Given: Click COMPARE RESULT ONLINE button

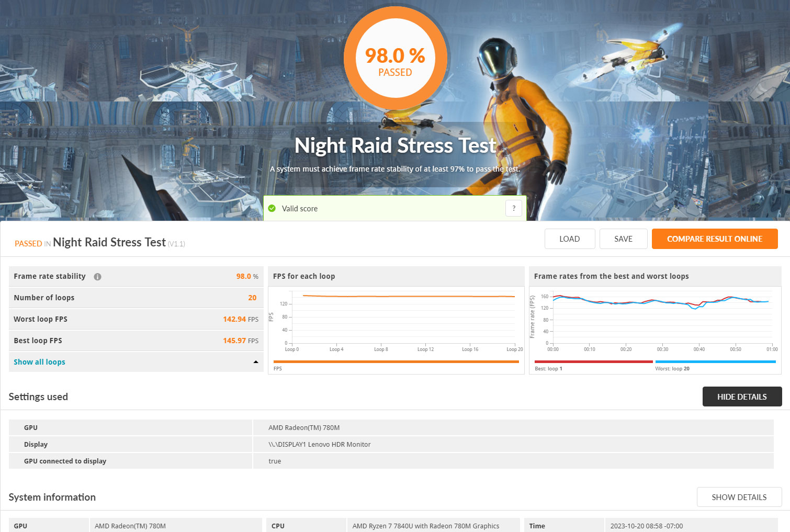Looking at the screenshot, I should [715, 239].
